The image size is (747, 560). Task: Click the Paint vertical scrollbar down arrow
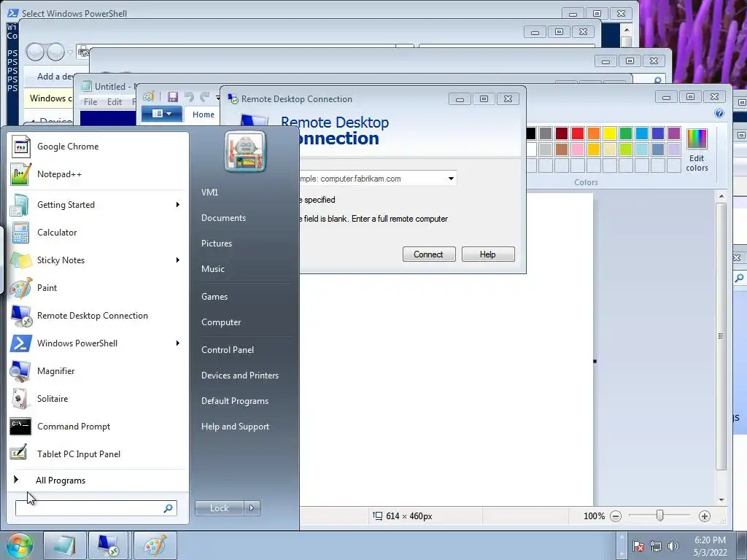point(721,499)
